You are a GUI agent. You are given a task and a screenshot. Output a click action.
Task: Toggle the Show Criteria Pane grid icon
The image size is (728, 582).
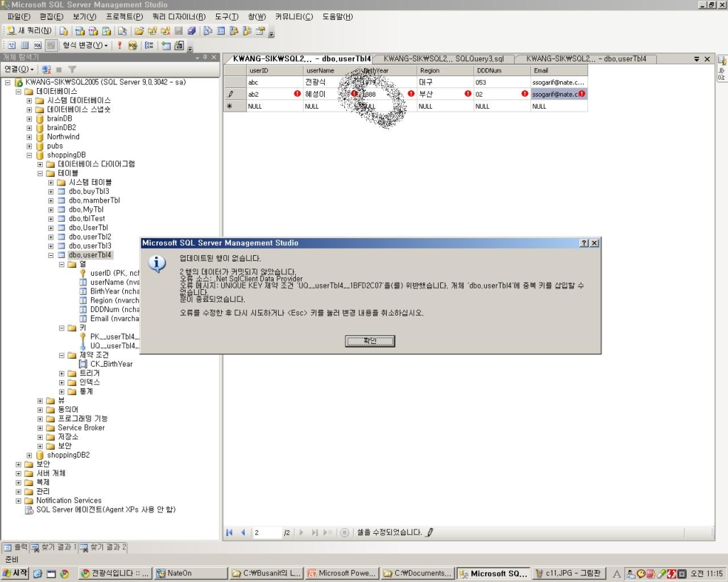(x=25, y=45)
